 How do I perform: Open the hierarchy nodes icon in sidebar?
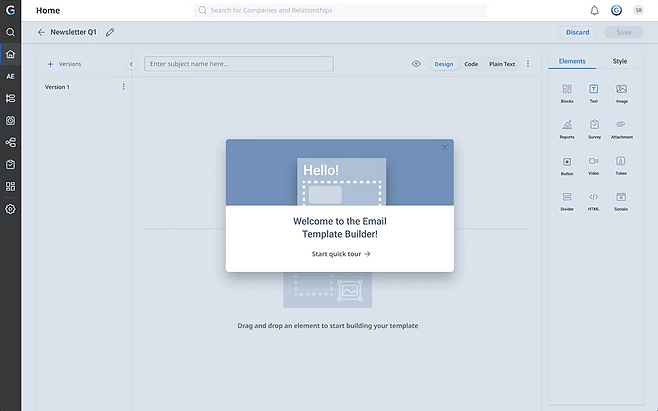click(x=10, y=142)
